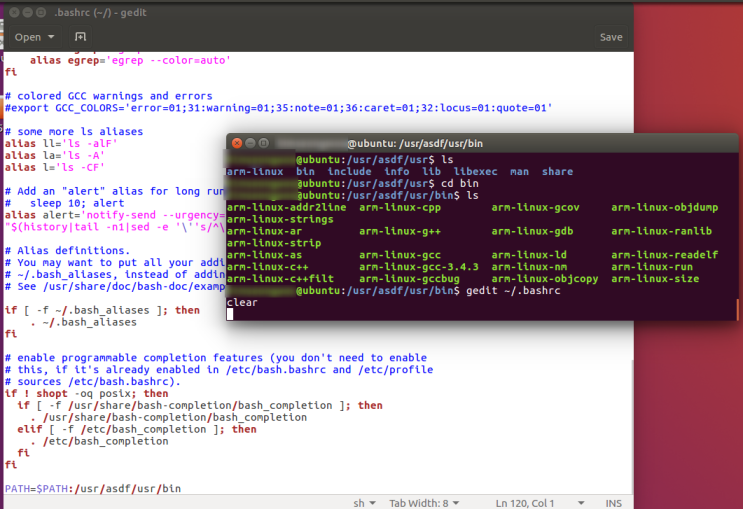Click the PATH=$PATH:/usr/asdf/usr/bin line in editor

pos(93,488)
